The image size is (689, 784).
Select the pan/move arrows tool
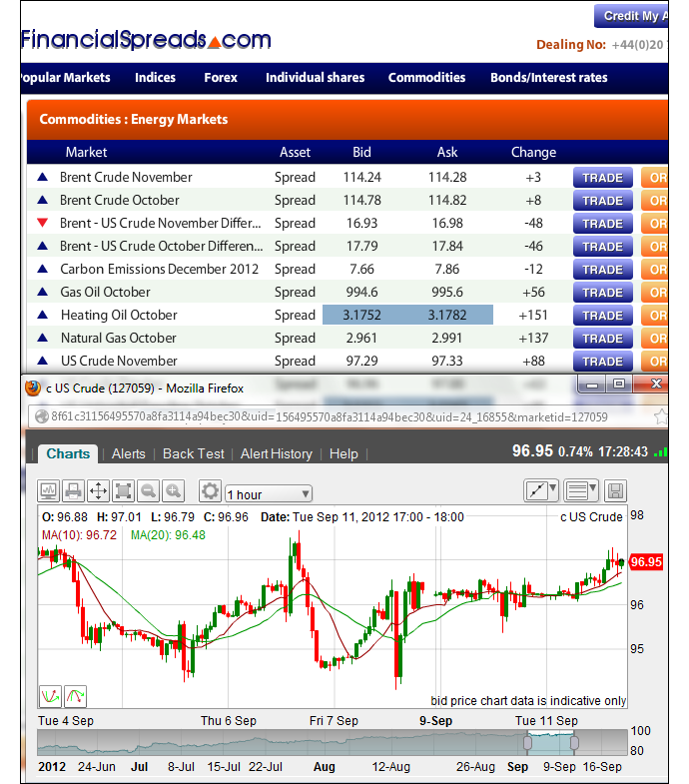99,491
